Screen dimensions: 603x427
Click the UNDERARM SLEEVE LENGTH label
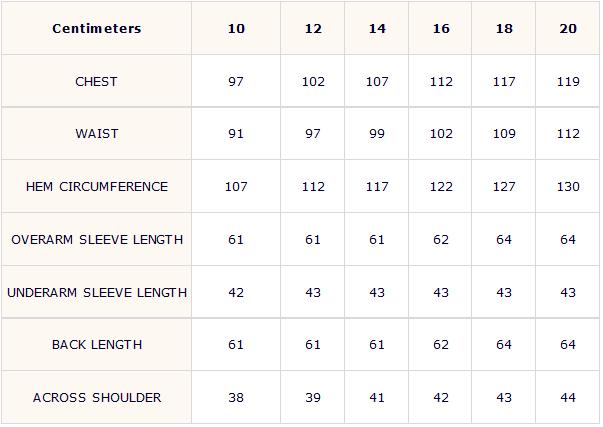click(97, 293)
